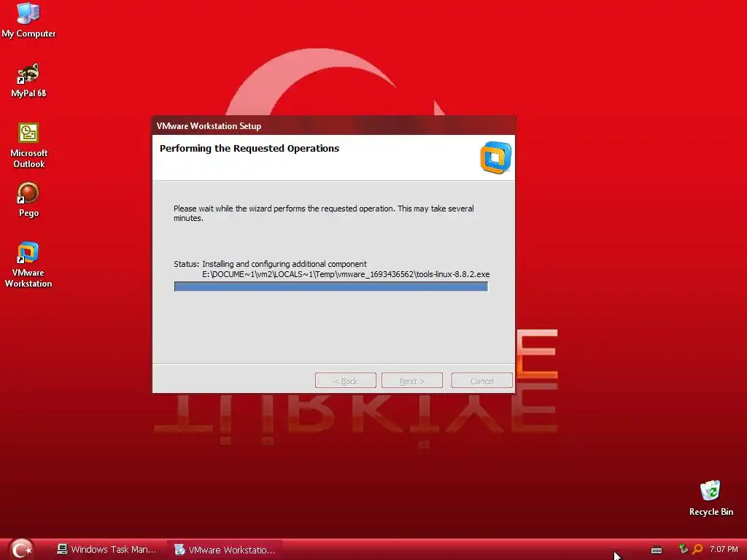Click the keyboard icon in system tray
This screenshot has height=560, width=747.
tap(657, 550)
